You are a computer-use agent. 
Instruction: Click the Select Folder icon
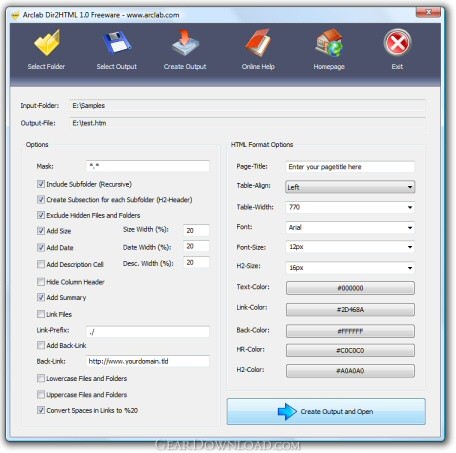coord(47,43)
